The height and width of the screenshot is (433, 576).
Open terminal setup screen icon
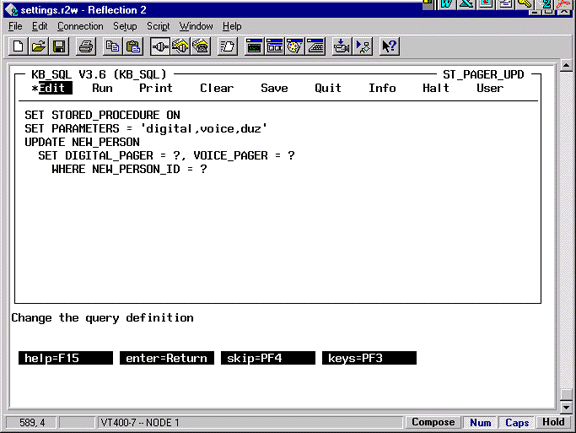click(x=254, y=47)
